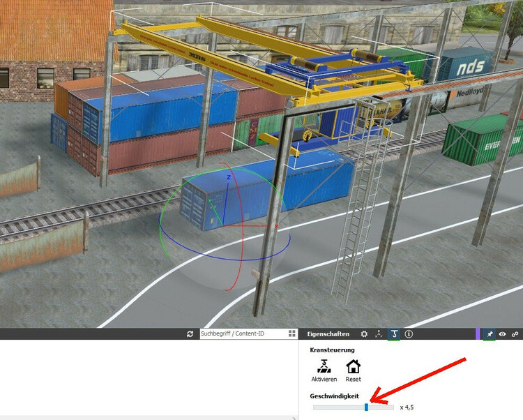
Task: Click the x 4,5 speed value
Action: [407, 407]
